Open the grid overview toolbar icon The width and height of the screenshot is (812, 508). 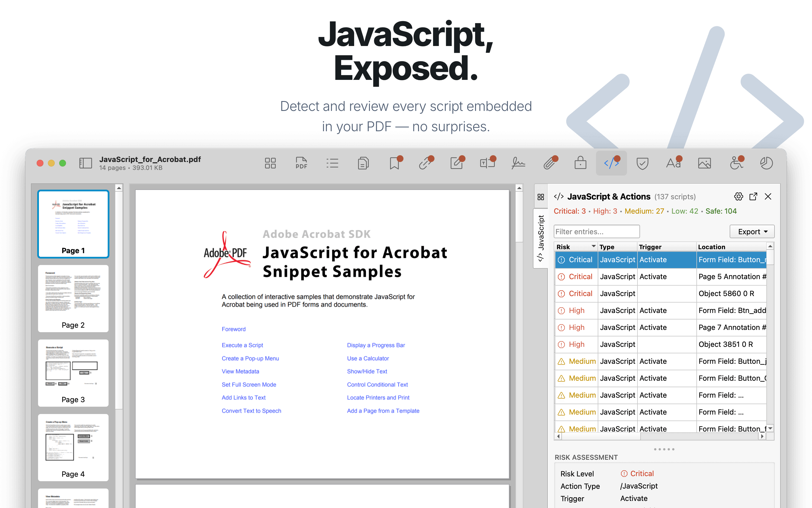tap(270, 163)
